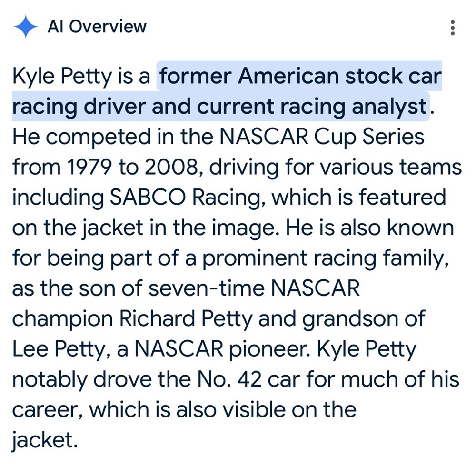Viewport: 476px width, 476px height.
Task: Click the phrase "driving for various teams"
Action: (x=336, y=167)
